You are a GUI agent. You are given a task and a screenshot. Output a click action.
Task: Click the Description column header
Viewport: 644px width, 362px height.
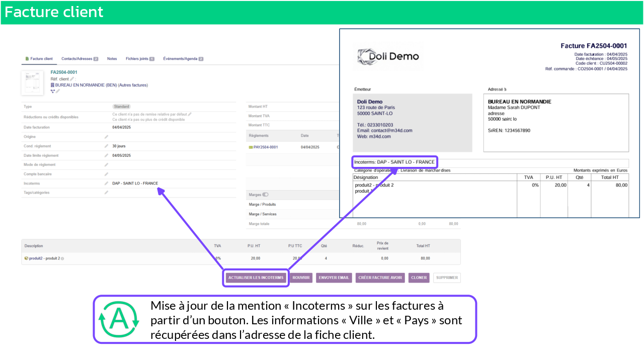click(34, 246)
